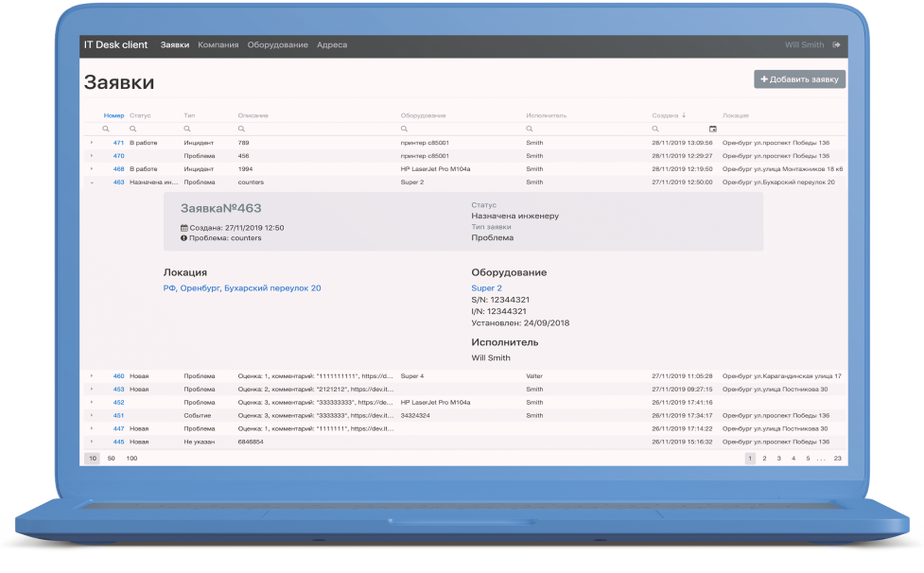This screenshot has height=573, width=924.
Task: Open the Компания menu item
Action: (x=218, y=45)
